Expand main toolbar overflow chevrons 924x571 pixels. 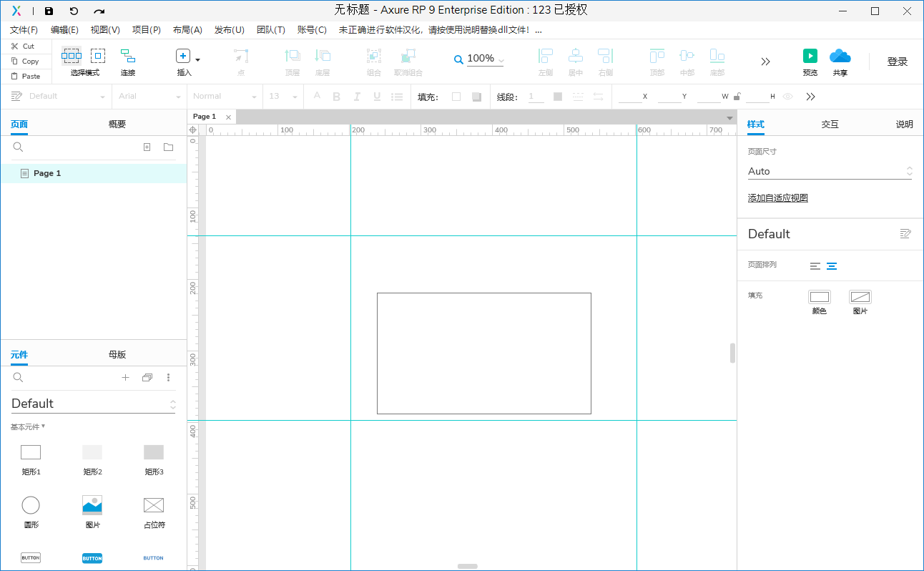click(765, 62)
